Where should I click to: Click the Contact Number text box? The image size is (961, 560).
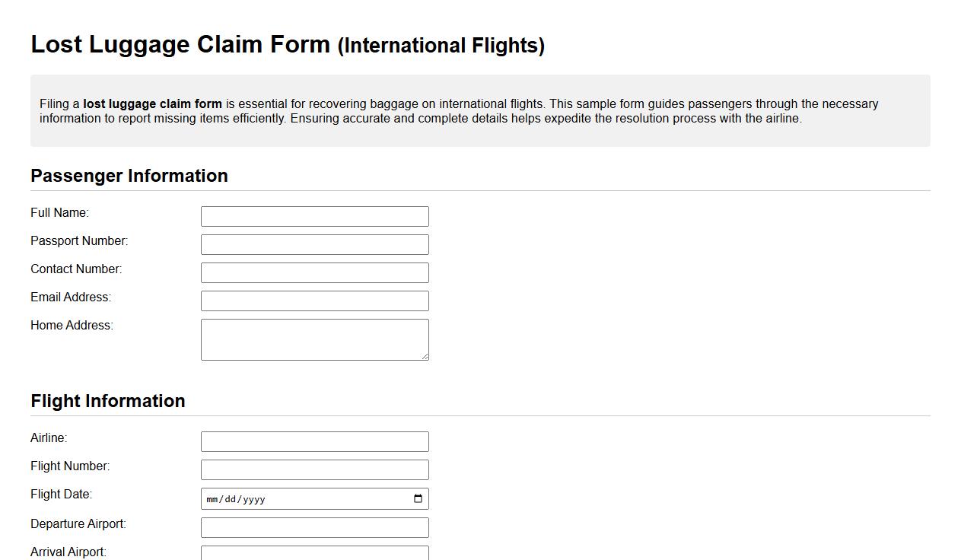point(314,272)
